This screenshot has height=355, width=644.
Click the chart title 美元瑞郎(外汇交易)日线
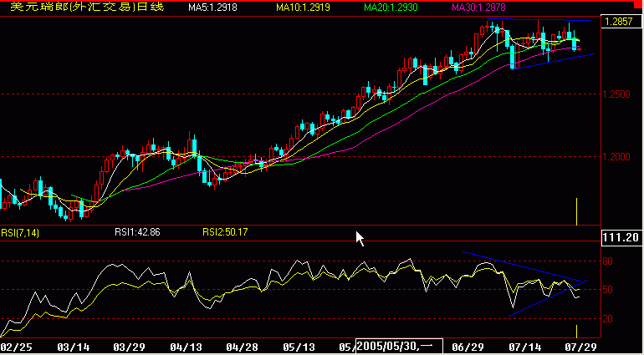point(87,7)
